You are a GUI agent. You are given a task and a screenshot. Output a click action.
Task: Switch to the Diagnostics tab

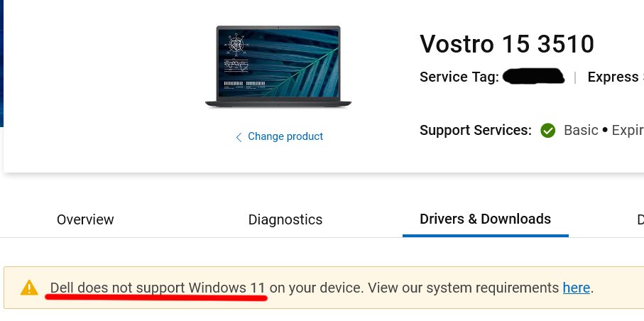[x=285, y=219]
